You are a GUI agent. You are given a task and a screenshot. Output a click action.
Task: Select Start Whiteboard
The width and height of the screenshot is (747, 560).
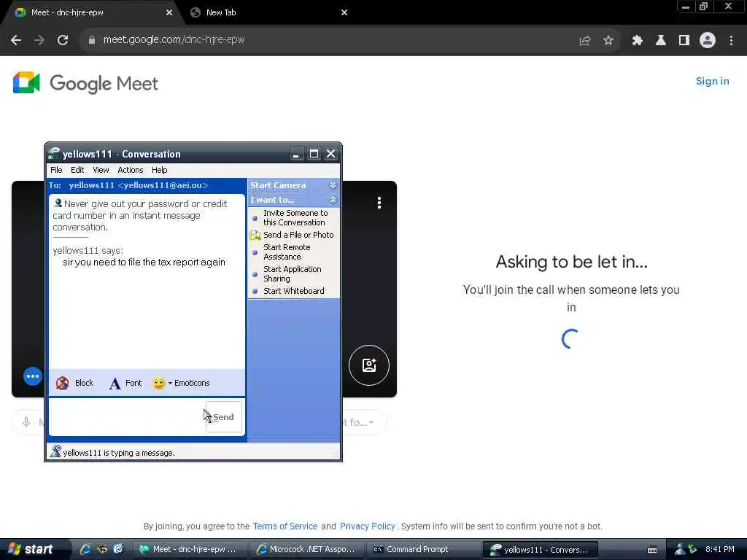pos(293,291)
